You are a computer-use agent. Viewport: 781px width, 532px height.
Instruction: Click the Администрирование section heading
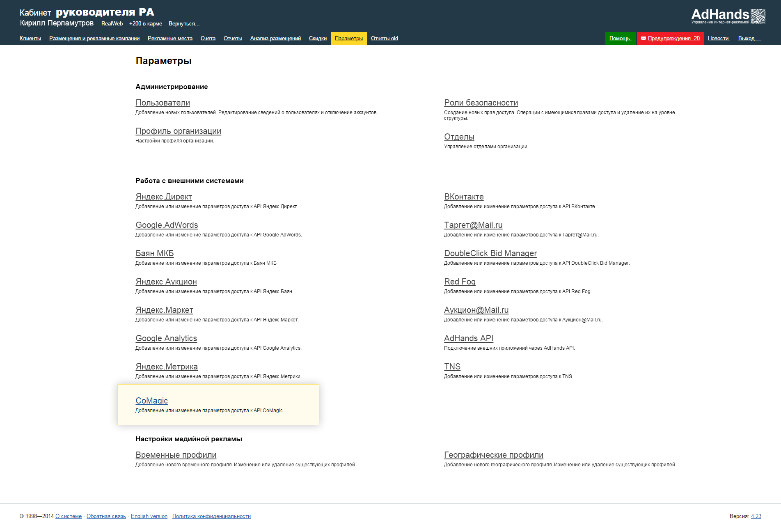(x=172, y=87)
